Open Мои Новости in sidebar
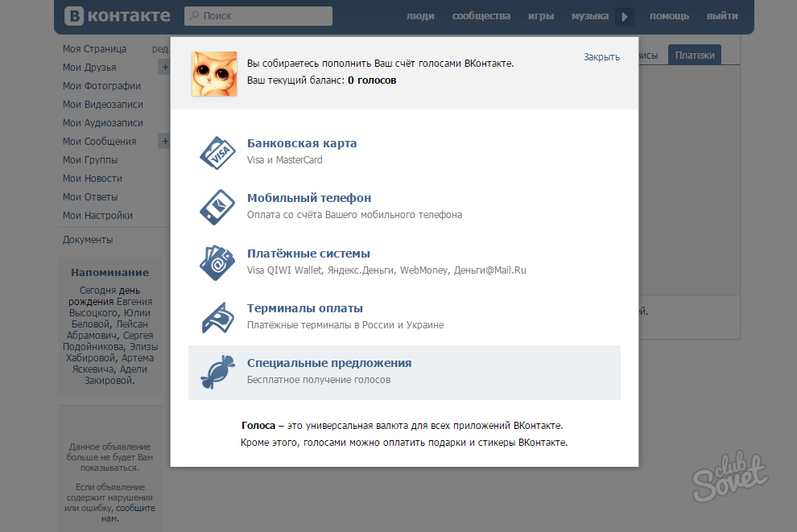 (x=93, y=179)
